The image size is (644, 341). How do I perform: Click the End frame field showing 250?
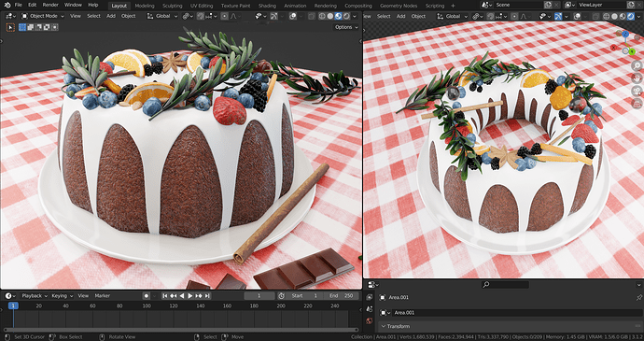pos(341,296)
